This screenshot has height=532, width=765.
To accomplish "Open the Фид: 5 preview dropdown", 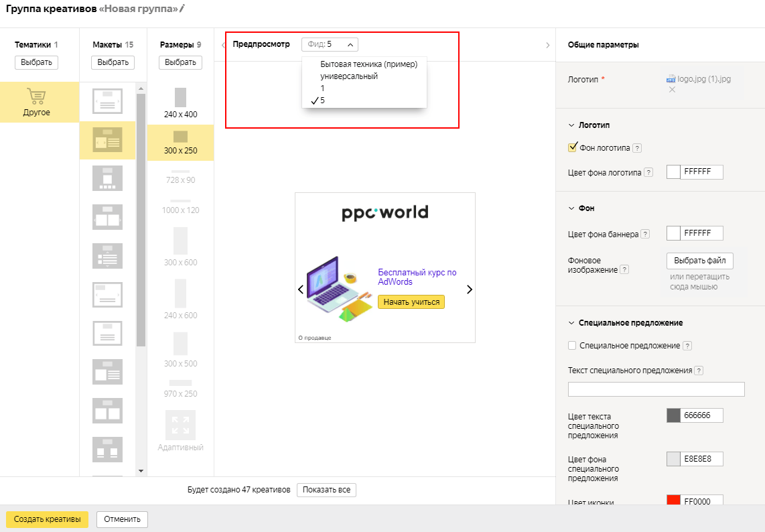I will 330,44.
